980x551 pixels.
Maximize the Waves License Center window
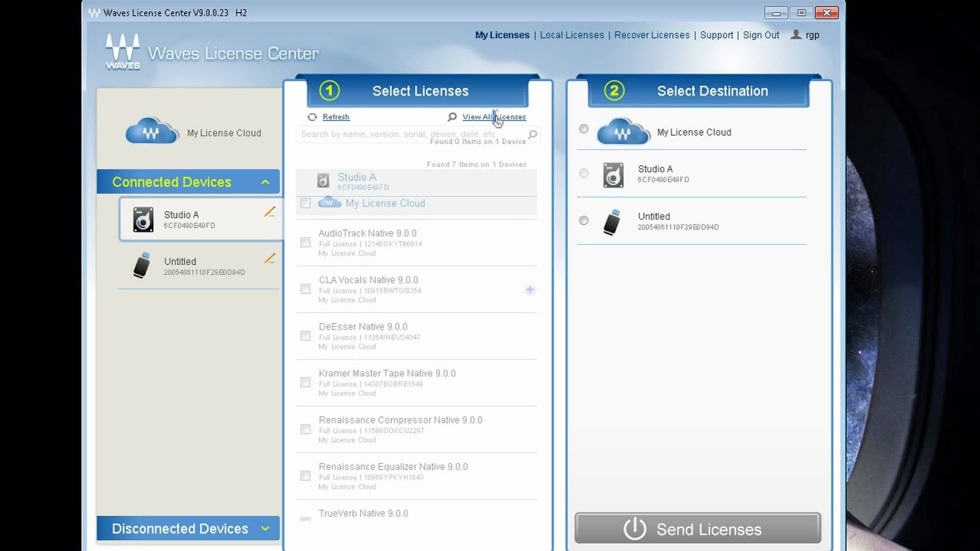802,13
